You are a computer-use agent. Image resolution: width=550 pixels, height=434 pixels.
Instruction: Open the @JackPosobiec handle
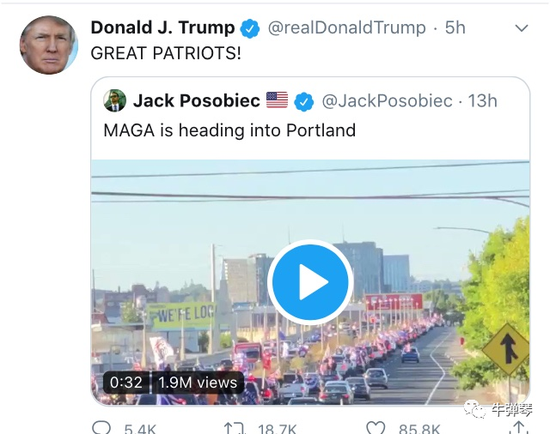387,101
